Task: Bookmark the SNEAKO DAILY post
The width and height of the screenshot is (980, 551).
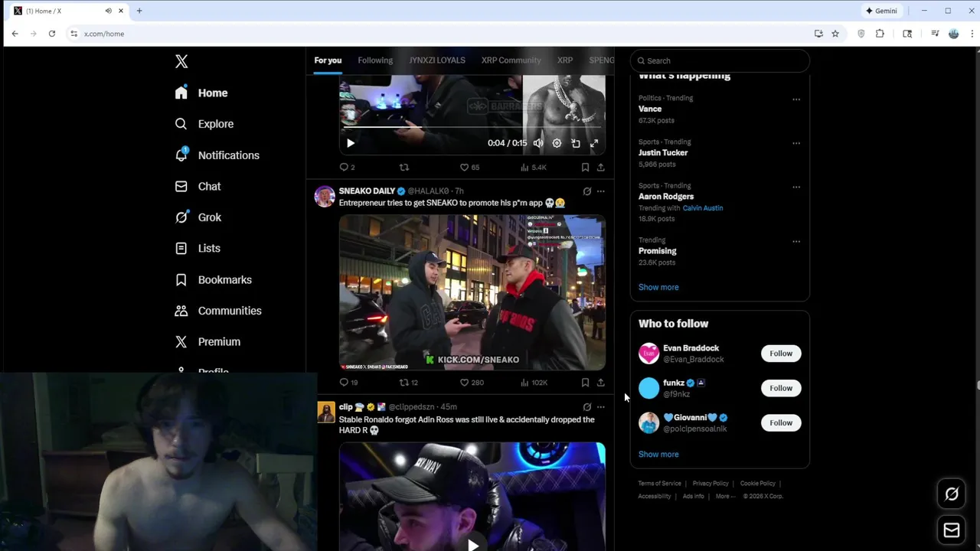Action: click(585, 382)
